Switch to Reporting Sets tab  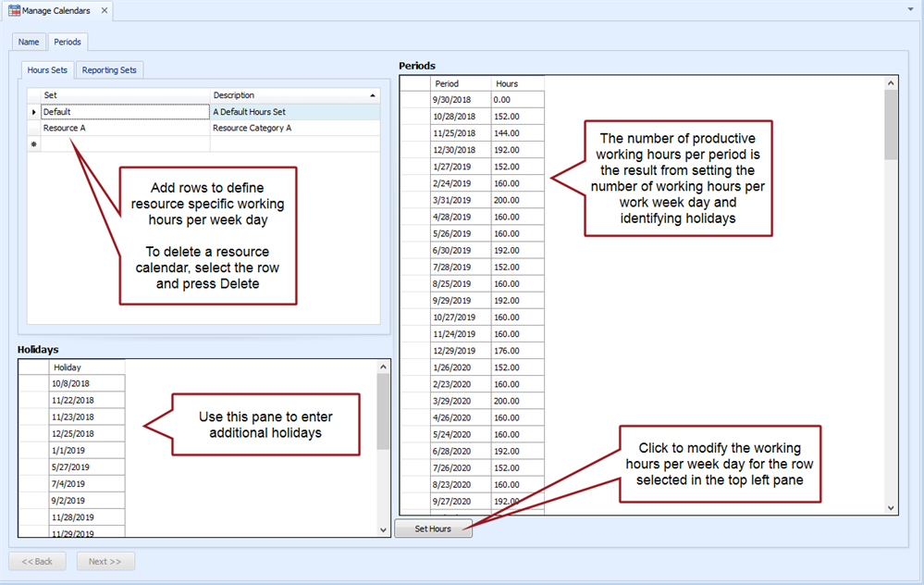pyautogui.click(x=109, y=69)
